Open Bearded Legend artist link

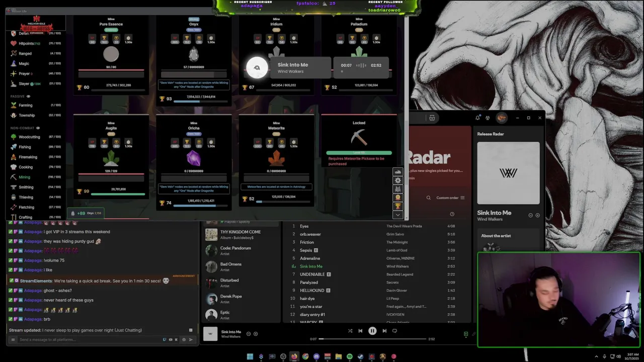tap(399, 275)
